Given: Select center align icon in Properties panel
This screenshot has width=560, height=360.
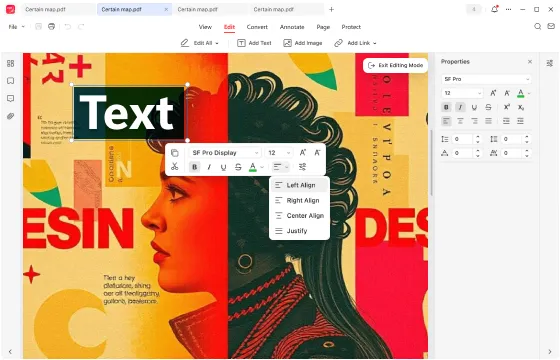Looking at the screenshot, I should (460, 121).
